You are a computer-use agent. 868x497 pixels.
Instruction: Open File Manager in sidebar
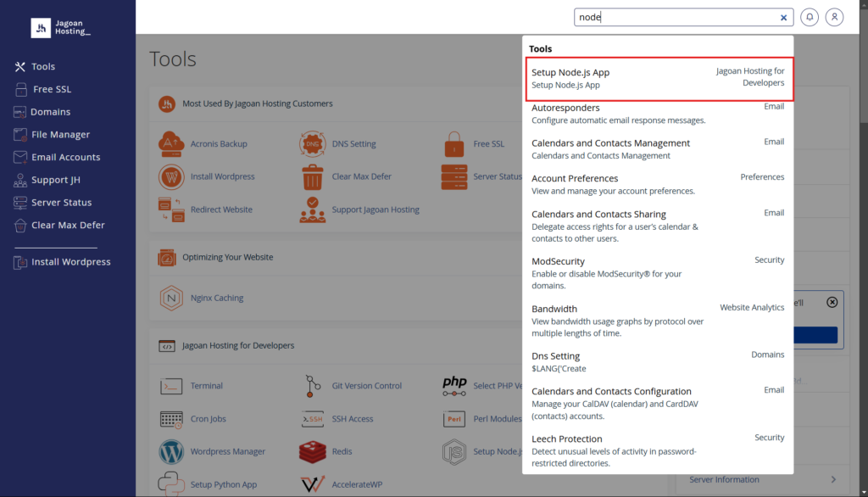[x=60, y=135]
